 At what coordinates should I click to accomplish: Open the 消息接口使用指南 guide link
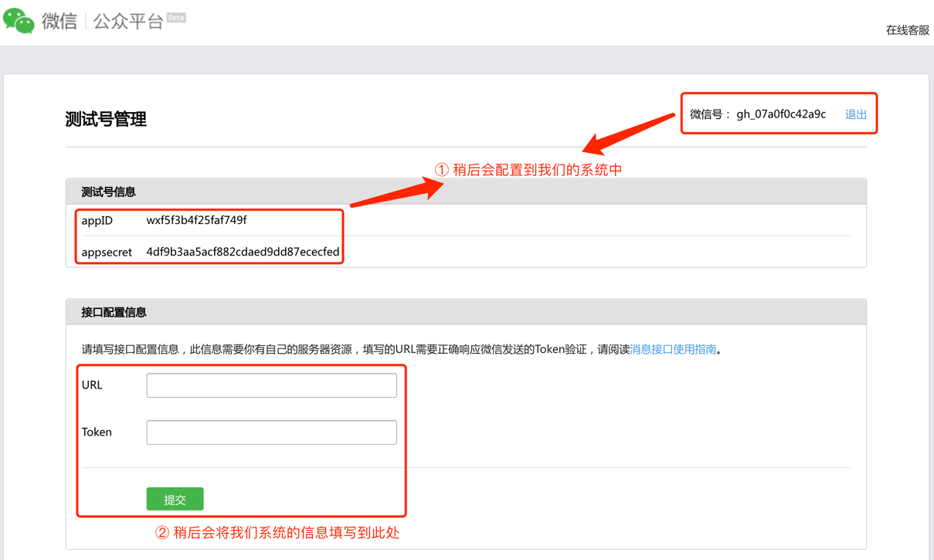[x=673, y=349]
